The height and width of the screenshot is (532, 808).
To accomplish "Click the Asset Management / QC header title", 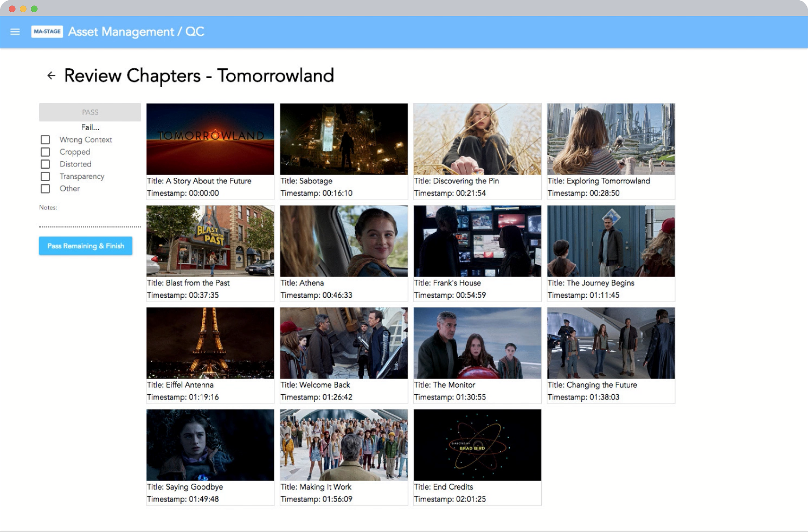I will [136, 32].
